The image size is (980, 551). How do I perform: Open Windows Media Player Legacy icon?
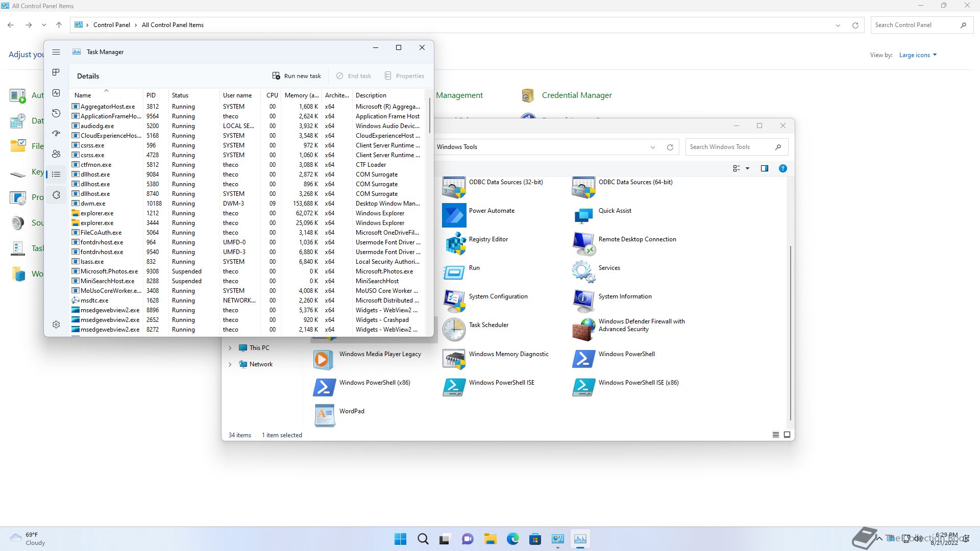tap(324, 359)
